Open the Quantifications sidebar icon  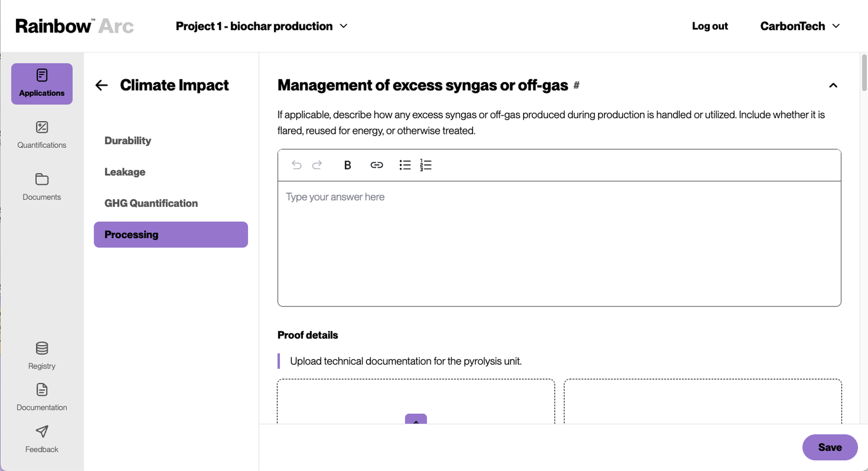pos(41,127)
